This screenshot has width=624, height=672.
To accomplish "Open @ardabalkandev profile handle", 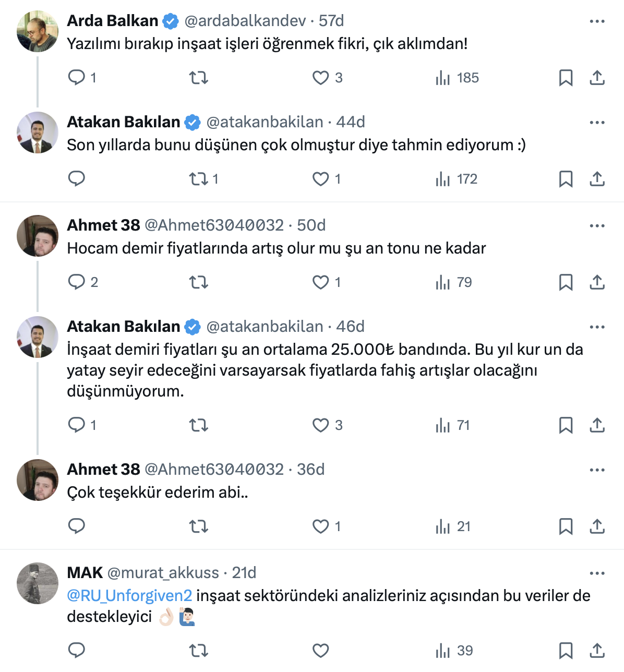I will pyautogui.click(x=245, y=21).
